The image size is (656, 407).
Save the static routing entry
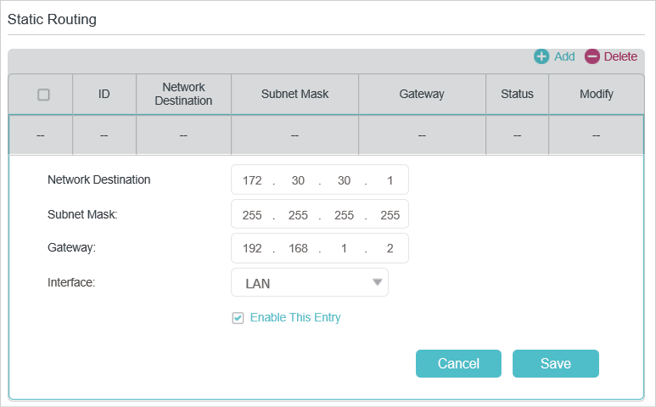[556, 363]
